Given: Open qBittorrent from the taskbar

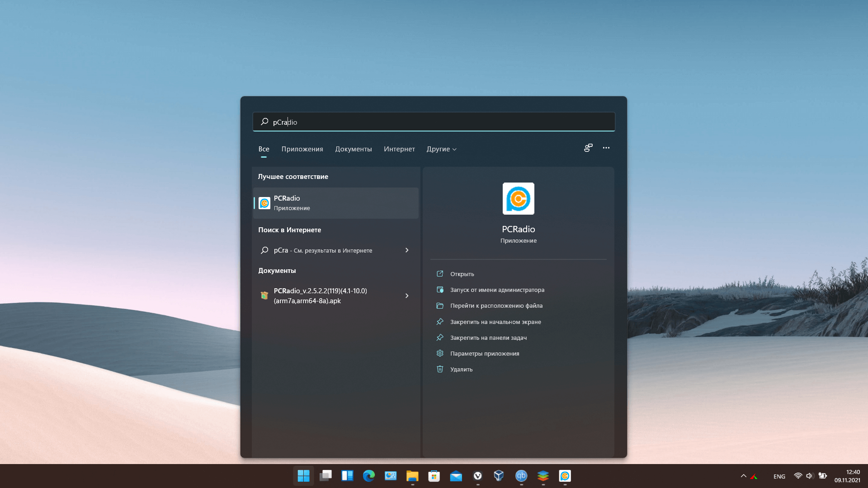Looking at the screenshot, I should click(521, 476).
